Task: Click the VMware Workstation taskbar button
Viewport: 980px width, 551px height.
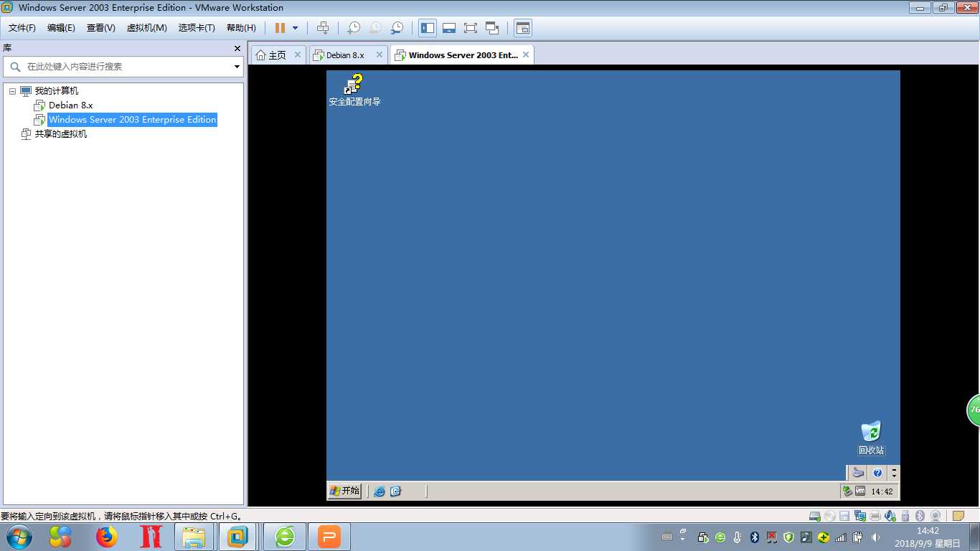Action: [x=237, y=537]
